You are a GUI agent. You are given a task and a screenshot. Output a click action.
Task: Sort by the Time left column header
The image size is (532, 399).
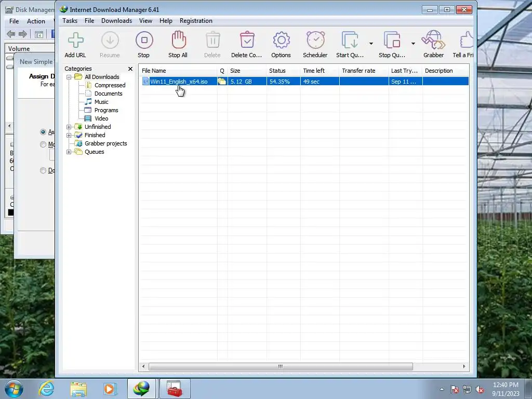coord(320,71)
